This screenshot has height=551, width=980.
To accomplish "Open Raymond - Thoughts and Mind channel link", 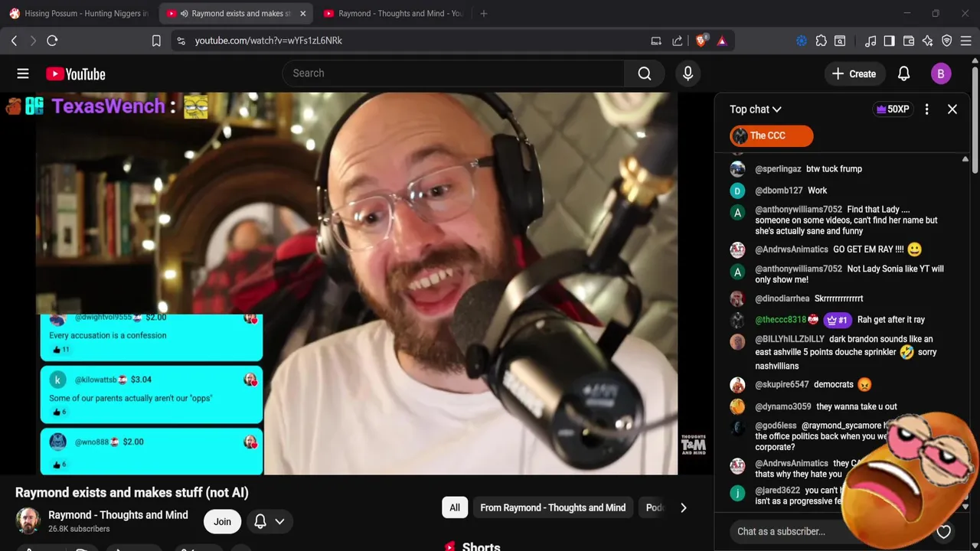I will [118, 515].
